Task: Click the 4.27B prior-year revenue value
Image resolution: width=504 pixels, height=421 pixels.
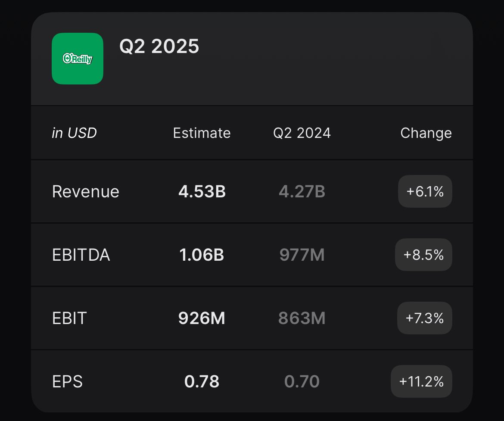Action: point(302,192)
